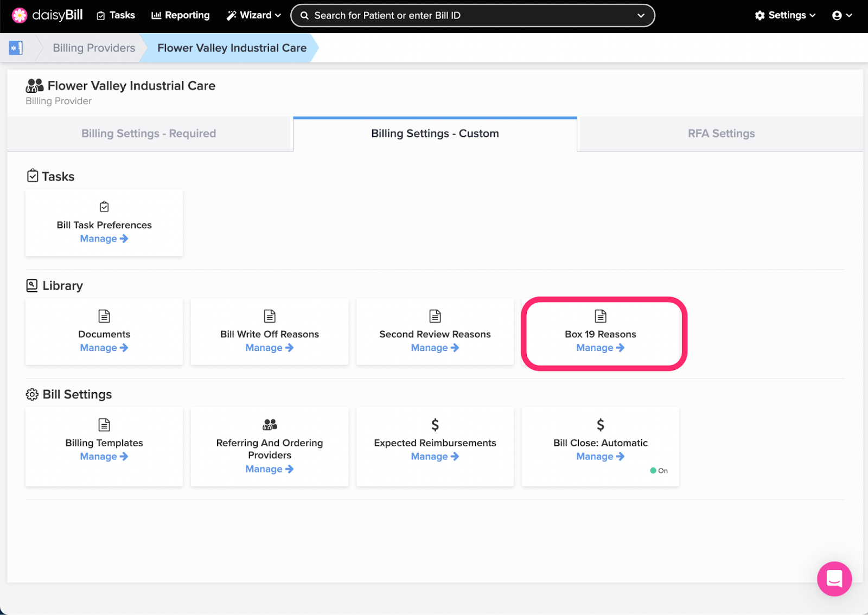
Task: Click the practice home breadcrumb icon
Action: tap(16, 48)
